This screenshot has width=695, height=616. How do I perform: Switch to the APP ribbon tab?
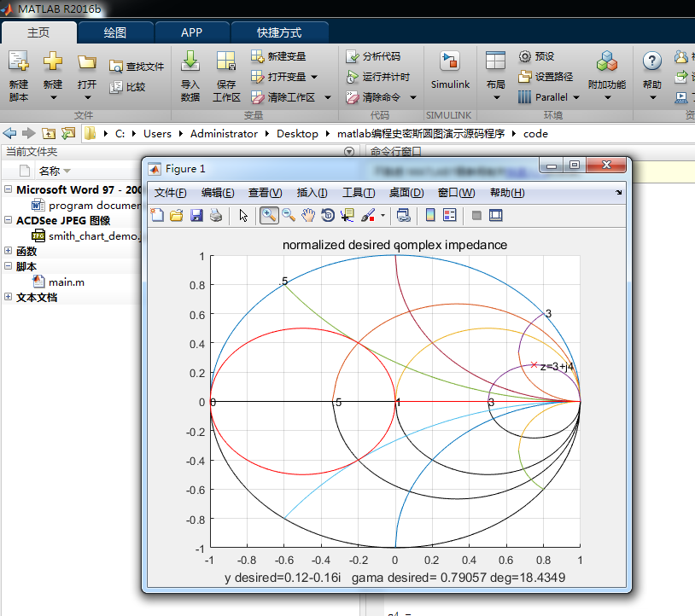click(191, 32)
